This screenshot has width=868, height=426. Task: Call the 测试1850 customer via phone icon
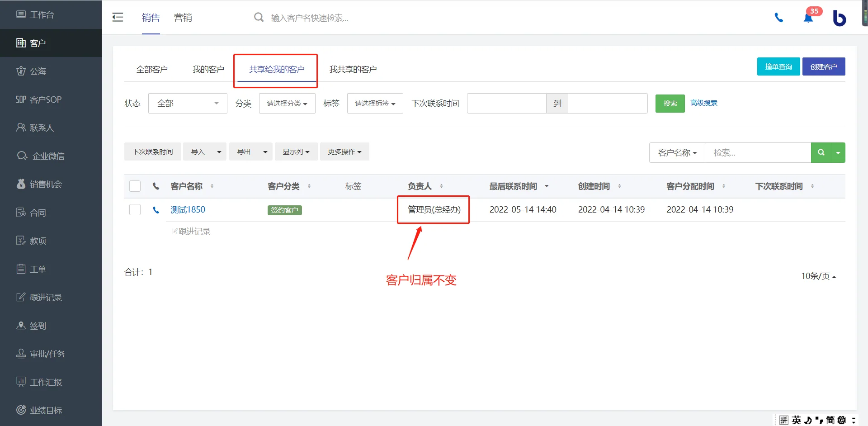tap(156, 210)
